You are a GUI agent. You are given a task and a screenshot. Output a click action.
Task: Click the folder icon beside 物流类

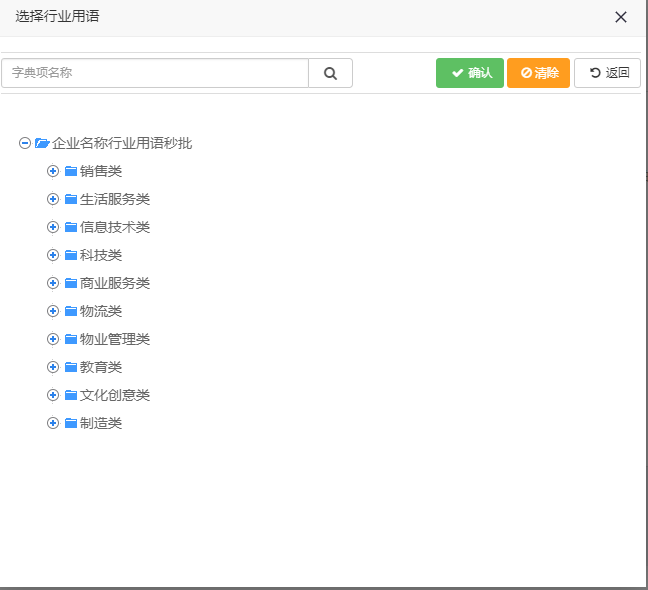71,311
